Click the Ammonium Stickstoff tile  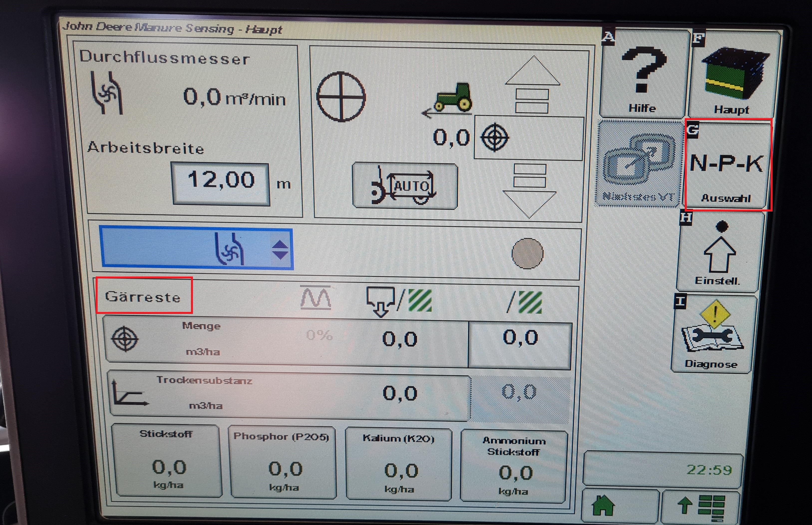tap(514, 465)
